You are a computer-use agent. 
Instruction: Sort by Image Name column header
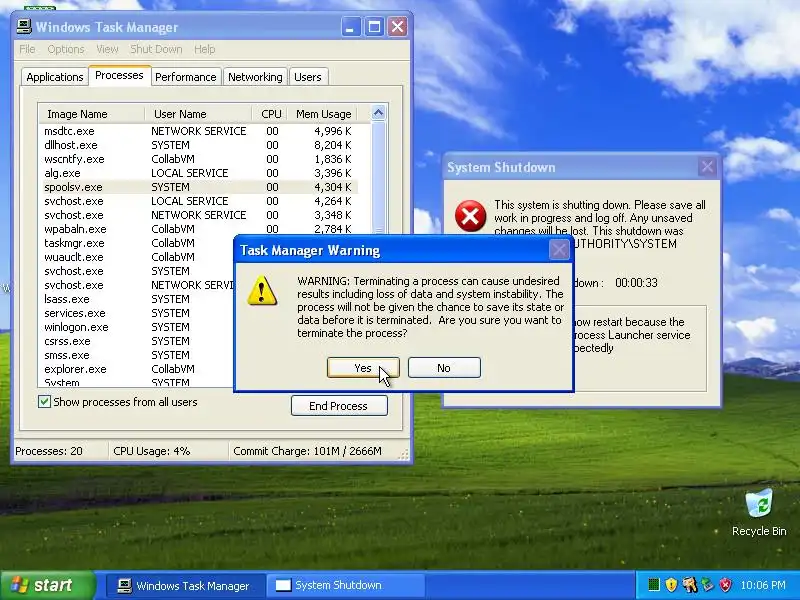(91, 114)
